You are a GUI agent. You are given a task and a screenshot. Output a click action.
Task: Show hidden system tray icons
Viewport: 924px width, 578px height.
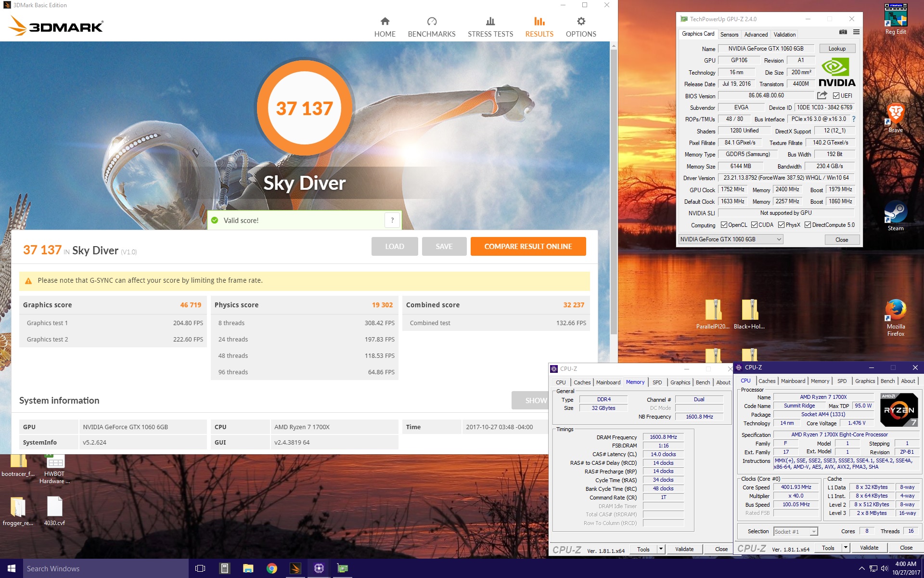point(861,568)
